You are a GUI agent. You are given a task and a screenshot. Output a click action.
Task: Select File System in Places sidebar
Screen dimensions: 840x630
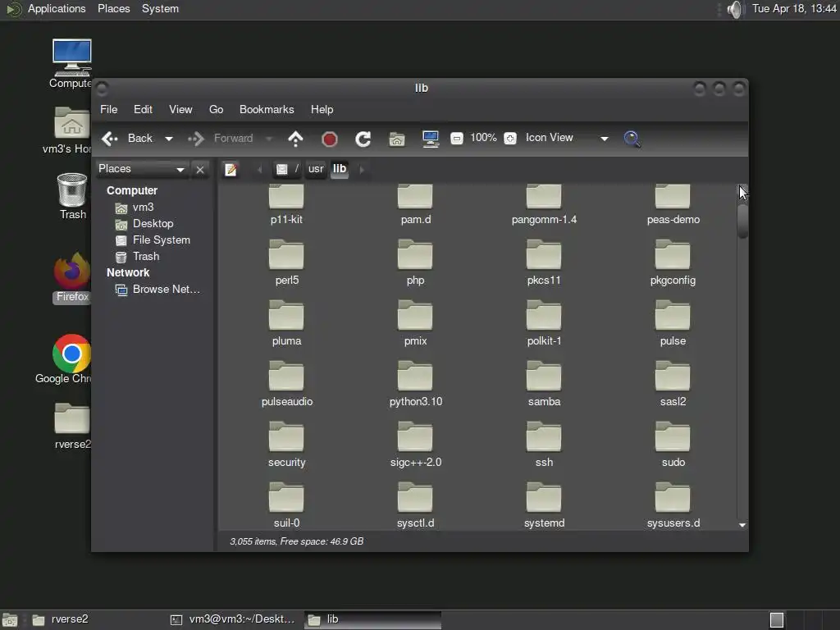(x=161, y=240)
